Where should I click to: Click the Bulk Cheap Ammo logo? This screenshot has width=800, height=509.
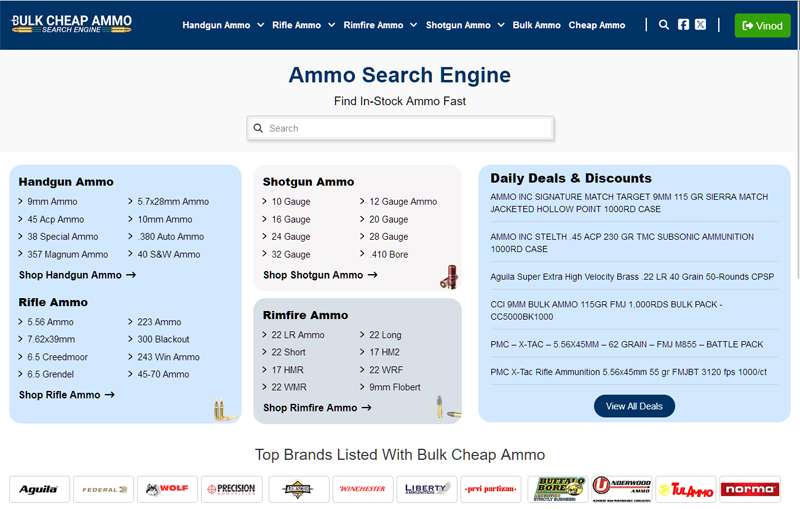71,24
